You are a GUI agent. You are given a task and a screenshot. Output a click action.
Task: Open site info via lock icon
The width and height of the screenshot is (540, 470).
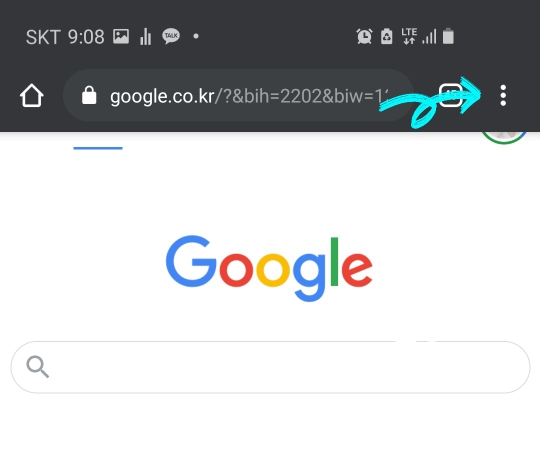(89, 95)
